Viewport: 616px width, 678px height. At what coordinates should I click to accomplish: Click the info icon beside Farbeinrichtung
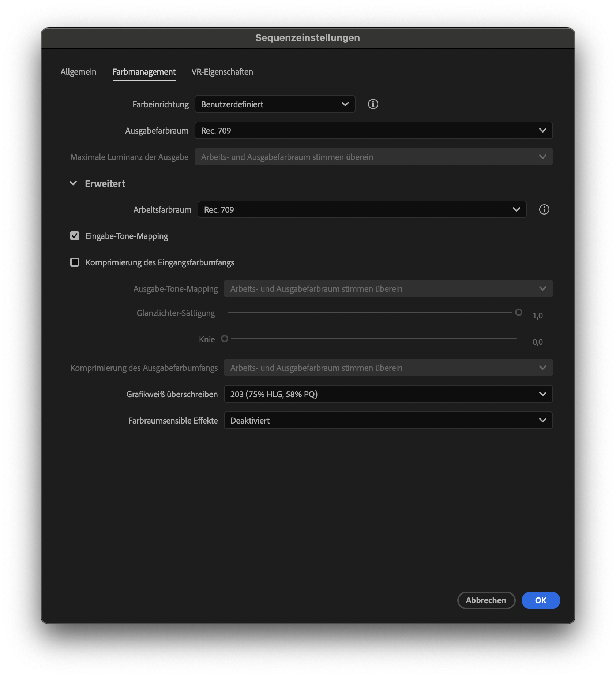(373, 104)
